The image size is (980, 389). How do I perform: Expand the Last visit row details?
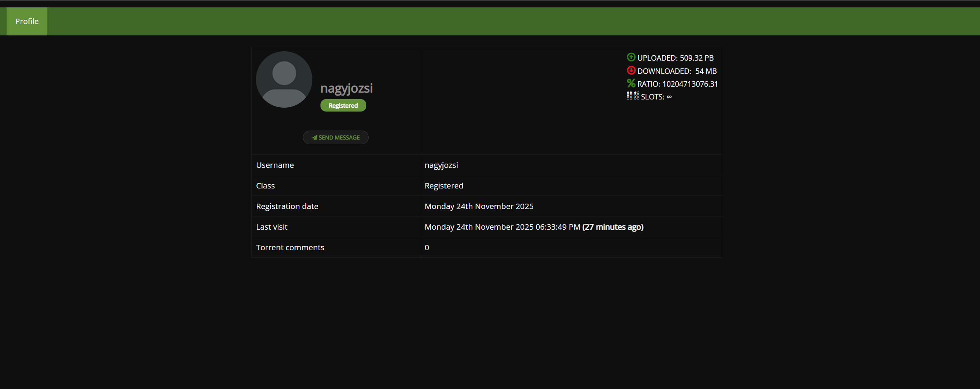272,227
